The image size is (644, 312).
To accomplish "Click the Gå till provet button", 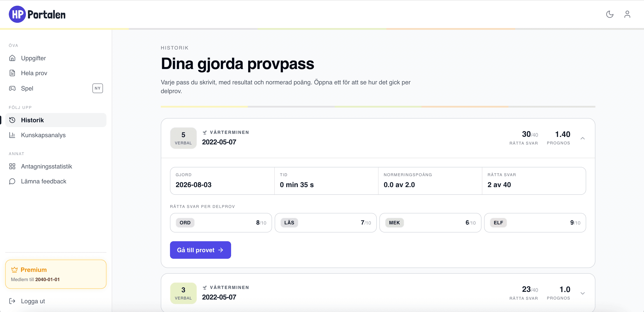I will pos(200,250).
